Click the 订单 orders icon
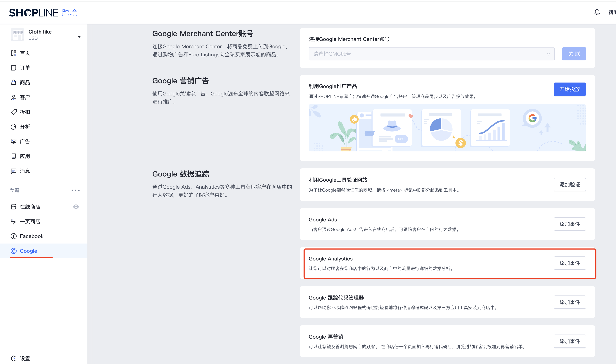 [x=13, y=68]
